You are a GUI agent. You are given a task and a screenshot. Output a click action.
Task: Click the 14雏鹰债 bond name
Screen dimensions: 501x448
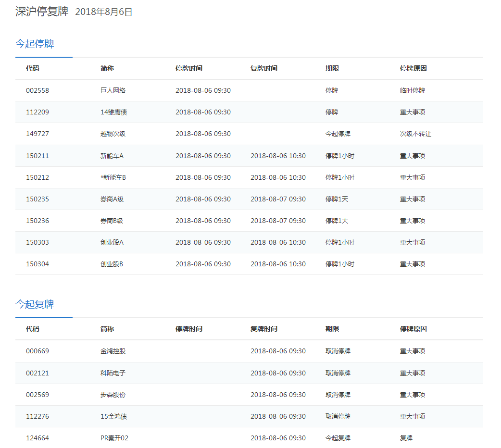tap(114, 112)
